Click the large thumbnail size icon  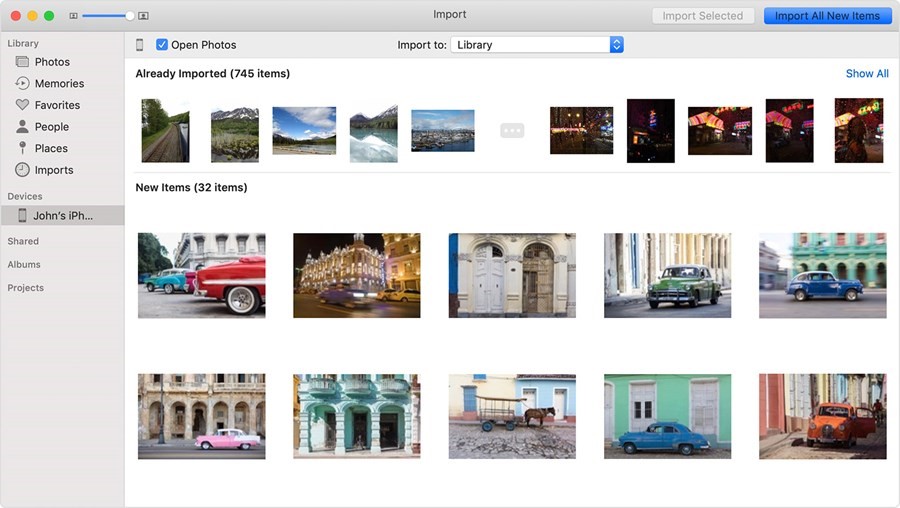143,16
